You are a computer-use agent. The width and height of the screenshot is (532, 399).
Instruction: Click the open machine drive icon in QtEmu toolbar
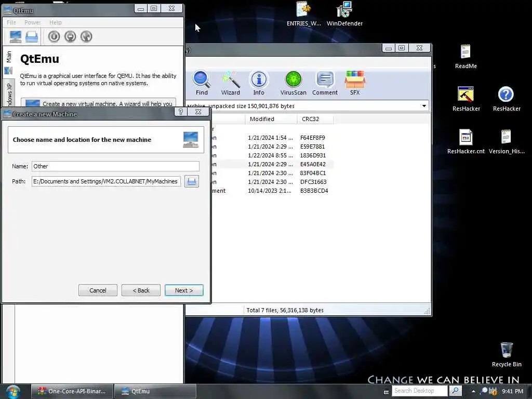click(x=32, y=36)
